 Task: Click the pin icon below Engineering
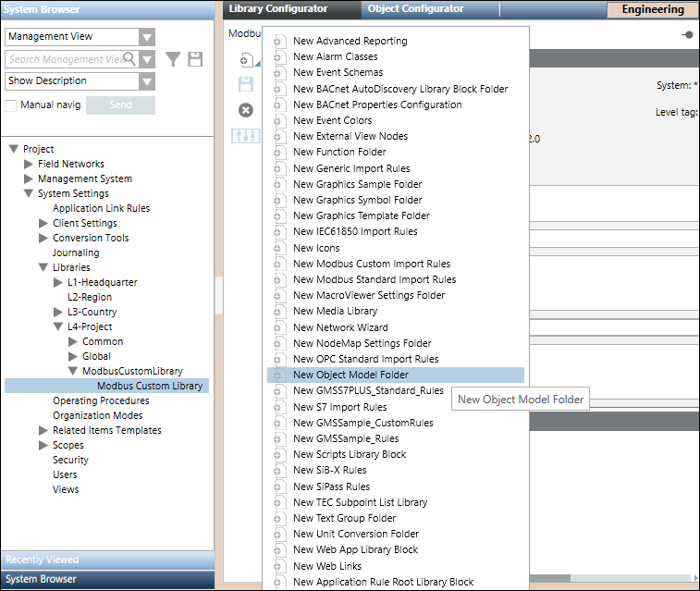[x=687, y=34]
